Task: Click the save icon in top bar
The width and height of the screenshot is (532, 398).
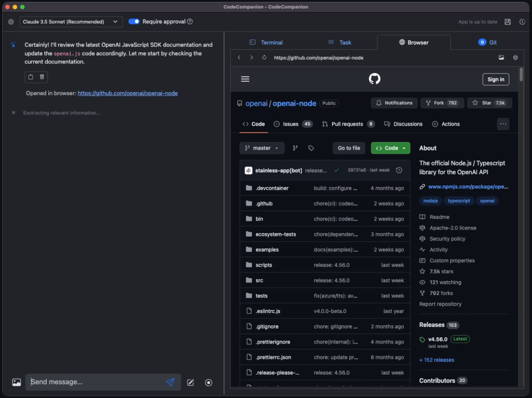Action: (x=508, y=22)
